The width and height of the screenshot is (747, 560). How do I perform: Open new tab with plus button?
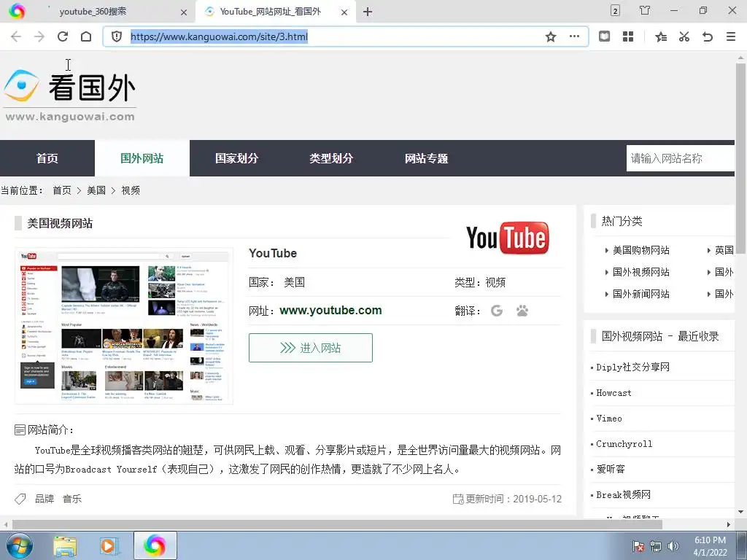(368, 12)
